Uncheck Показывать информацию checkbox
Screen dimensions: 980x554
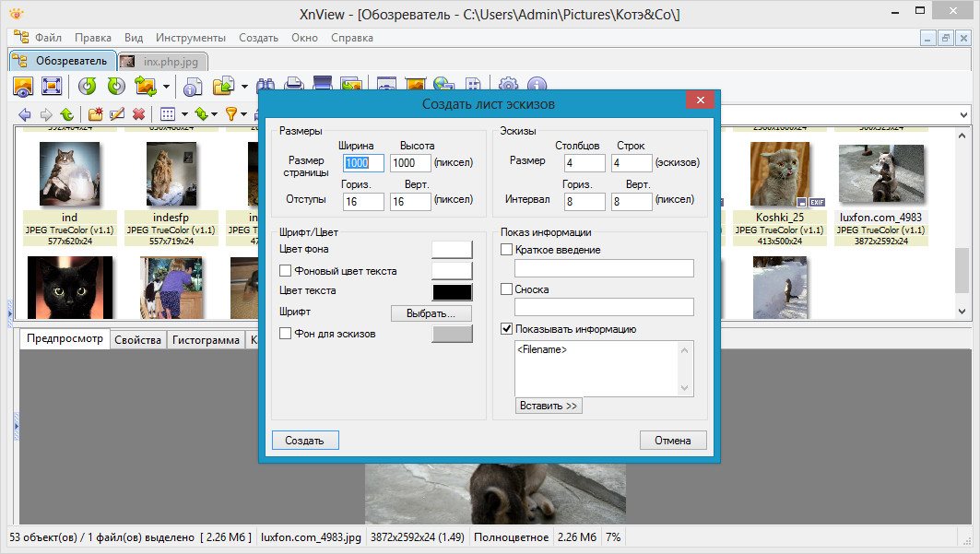506,328
